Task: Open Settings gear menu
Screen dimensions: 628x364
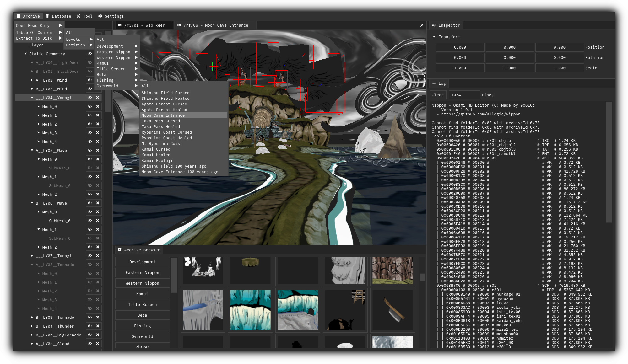Action: 100,16
